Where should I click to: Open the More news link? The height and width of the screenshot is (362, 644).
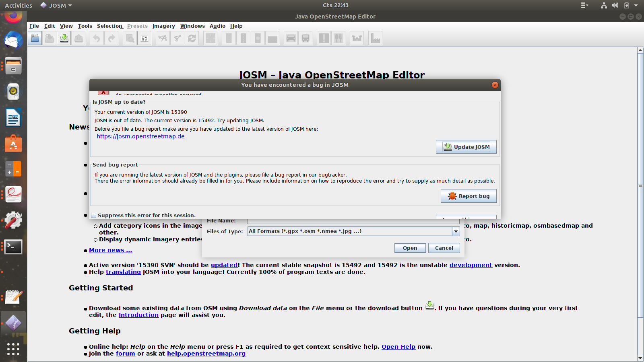pyautogui.click(x=111, y=250)
